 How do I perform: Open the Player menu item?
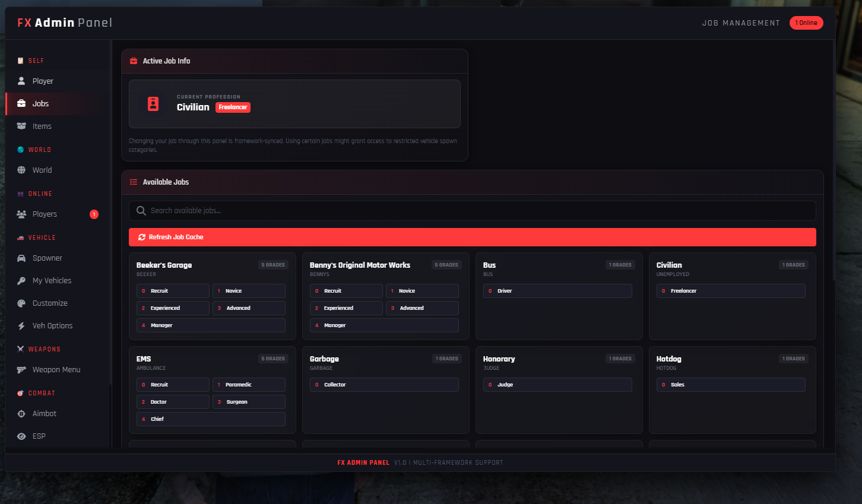[x=58, y=81]
